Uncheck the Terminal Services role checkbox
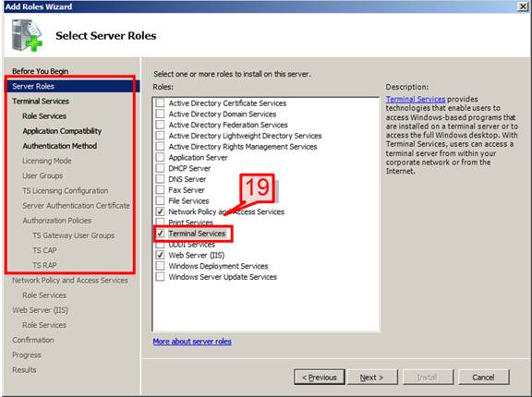The width and height of the screenshot is (532, 397). tap(160, 234)
